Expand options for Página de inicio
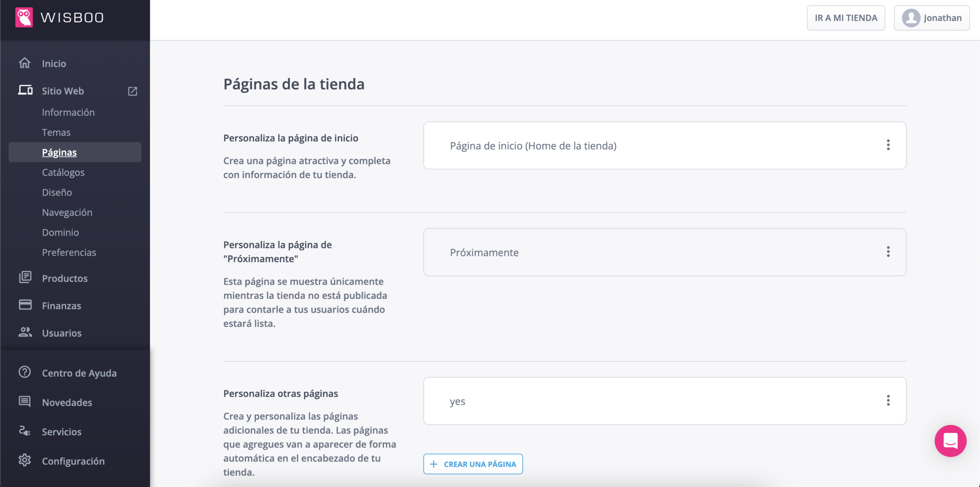This screenshot has width=980, height=487. (888, 144)
